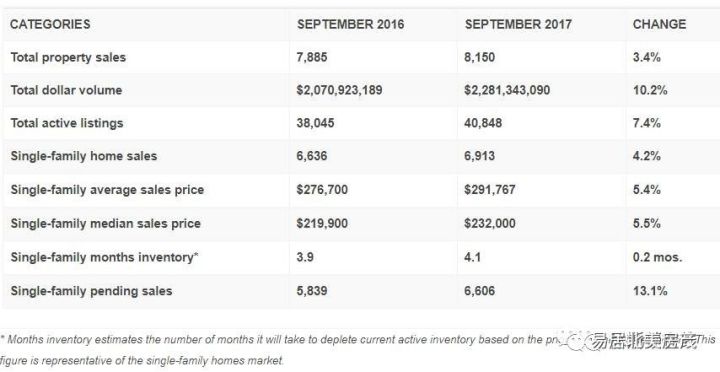Click the Months inventory footnote text
Image resolution: width=720 pixels, height=372 pixels.
[x=358, y=350]
